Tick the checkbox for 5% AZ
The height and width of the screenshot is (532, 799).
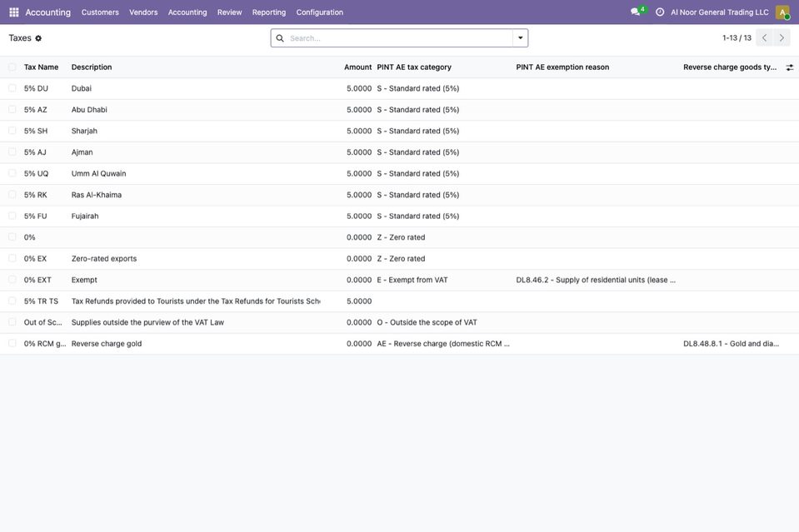[x=12, y=109]
